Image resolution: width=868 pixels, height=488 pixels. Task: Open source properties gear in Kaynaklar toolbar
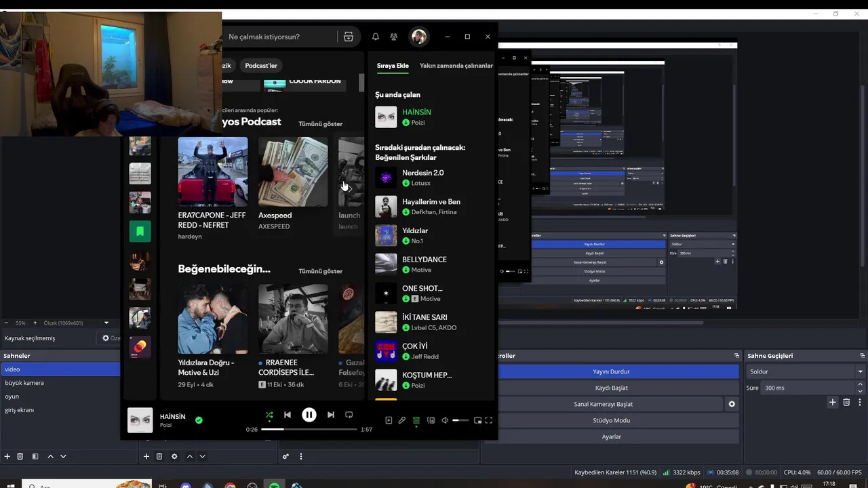tap(174, 456)
